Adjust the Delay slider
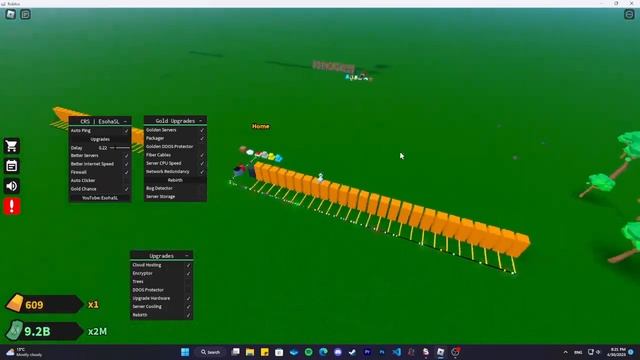The height and width of the screenshot is (360, 640). tap(120, 148)
